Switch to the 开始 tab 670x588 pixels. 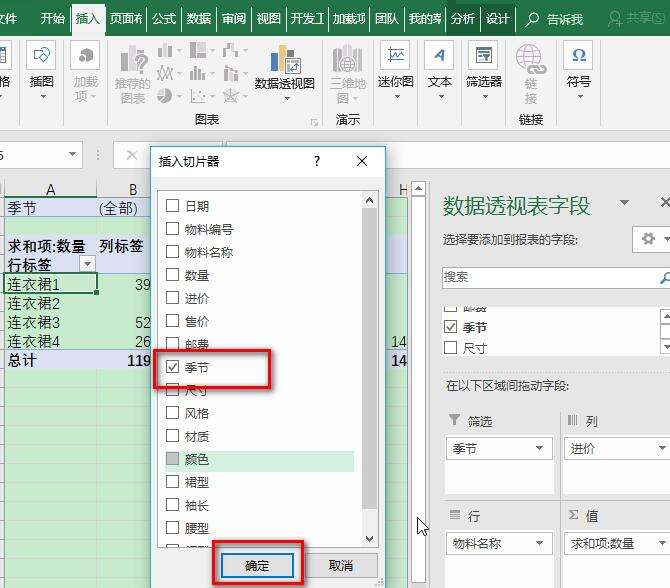(53, 19)
